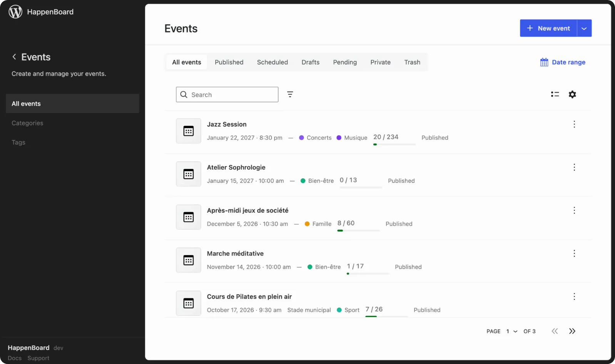615x364 pixels.
Task: Open actions menu for Atelier Sophrologie
Action: pos(574,167)
